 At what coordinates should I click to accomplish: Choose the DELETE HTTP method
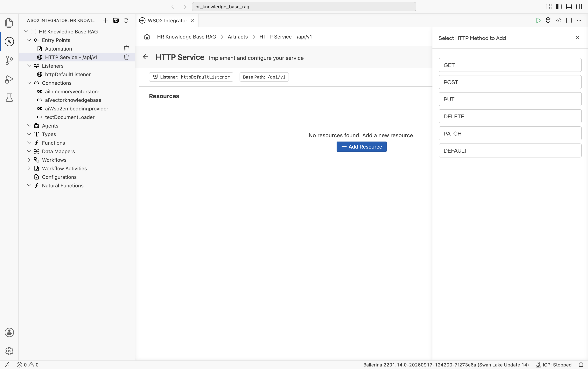tap(510, 116)
